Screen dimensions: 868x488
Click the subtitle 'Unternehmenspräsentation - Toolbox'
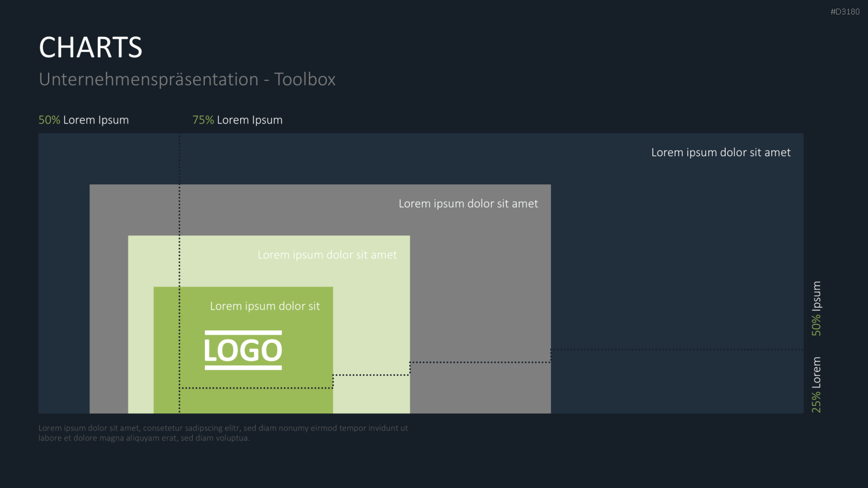point(187,79)
